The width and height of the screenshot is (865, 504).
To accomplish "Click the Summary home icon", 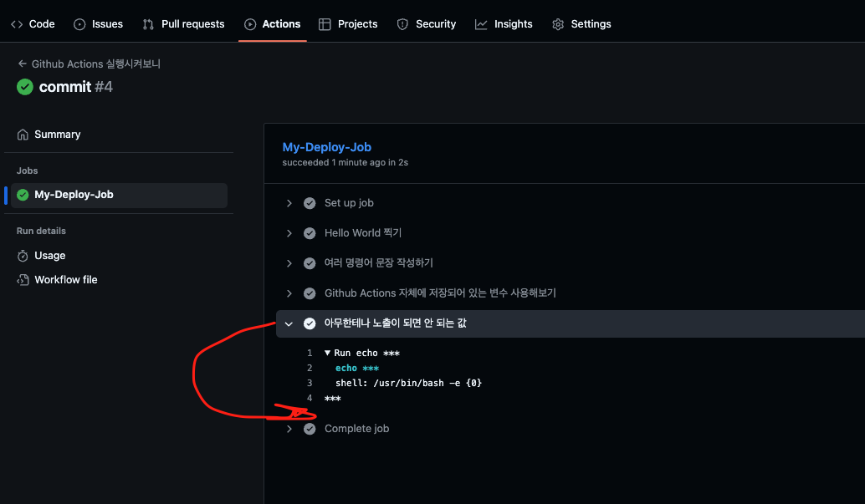I will [x=23, y=135].
